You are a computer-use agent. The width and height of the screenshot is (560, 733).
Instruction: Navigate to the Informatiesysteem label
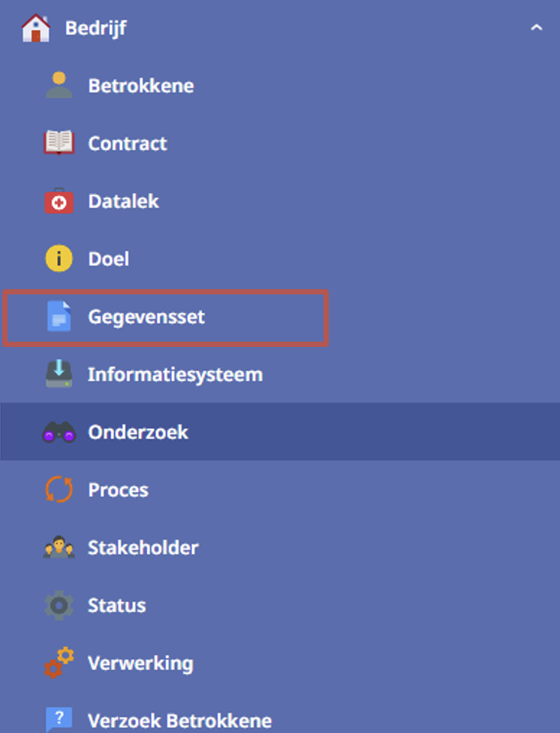(176, 375)
